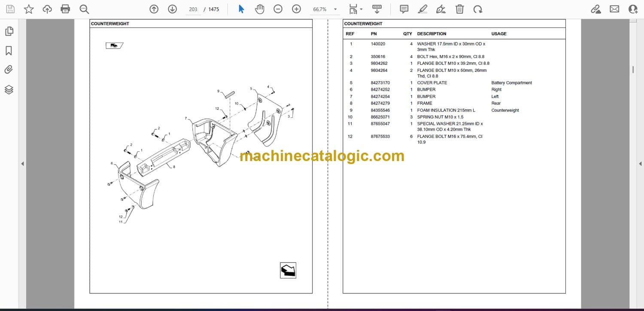Select part number 84273170
Screen dimensions: 644x311
click(380, 83)
